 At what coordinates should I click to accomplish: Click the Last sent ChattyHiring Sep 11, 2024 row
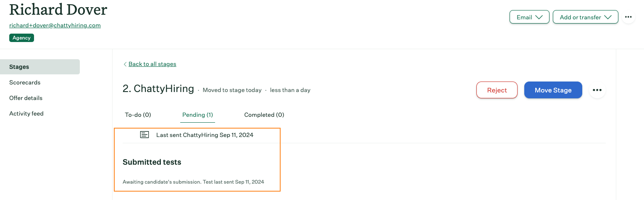click(364, 135)
